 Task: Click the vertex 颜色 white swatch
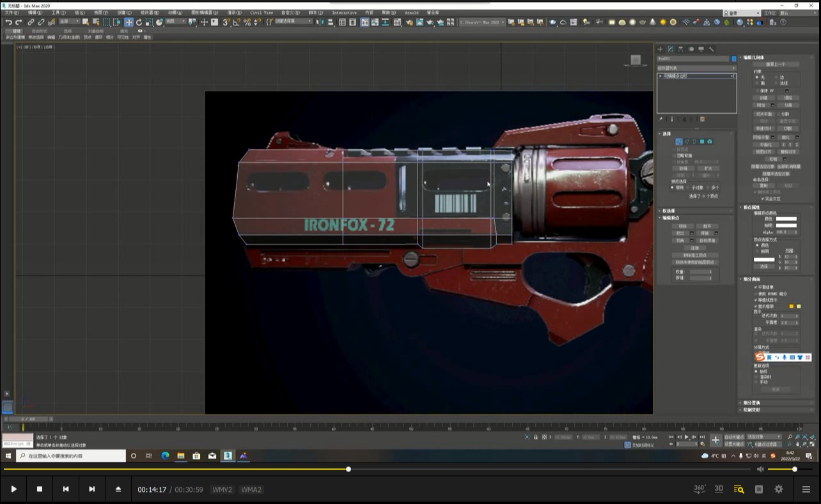pyautogui.click(x=786, y=219)
